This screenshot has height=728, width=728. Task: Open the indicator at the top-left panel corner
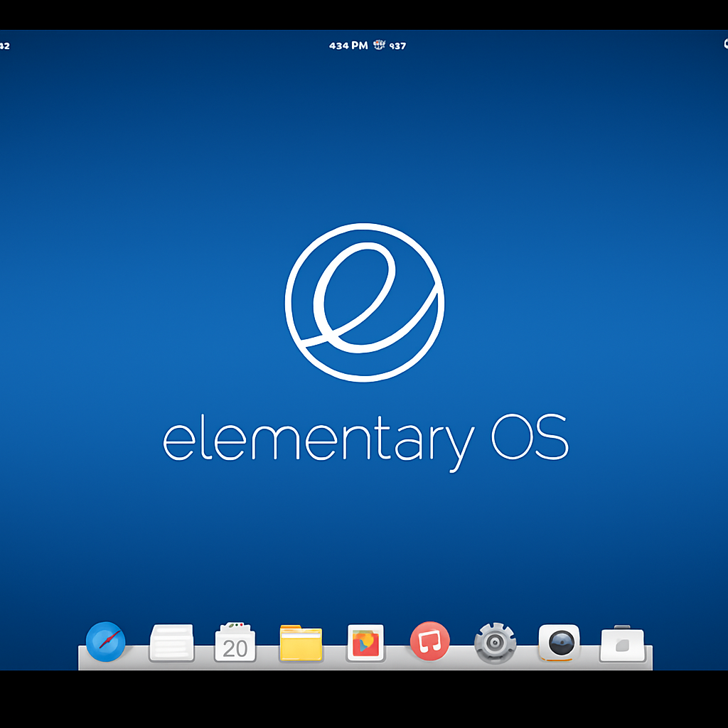(x=4, y=44)
